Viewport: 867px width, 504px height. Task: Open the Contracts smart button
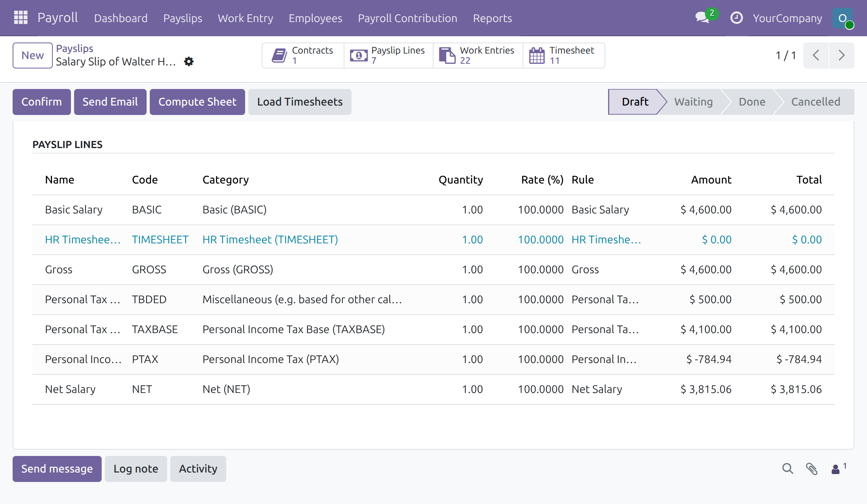(x=303, y=56)
